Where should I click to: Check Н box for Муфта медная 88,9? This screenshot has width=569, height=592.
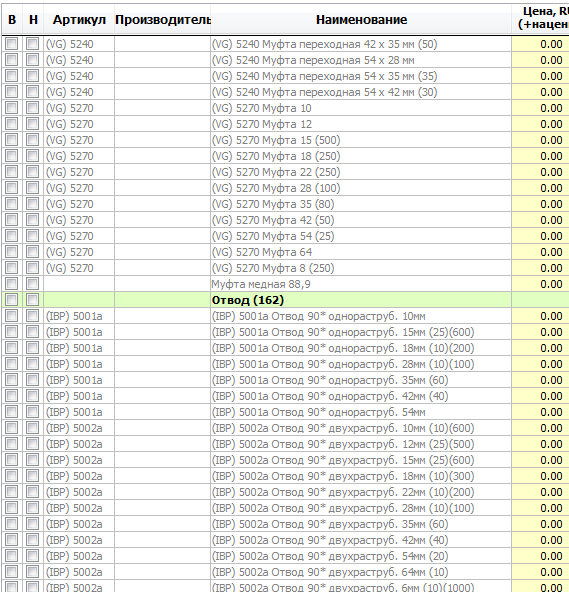[x=32, y=284]
